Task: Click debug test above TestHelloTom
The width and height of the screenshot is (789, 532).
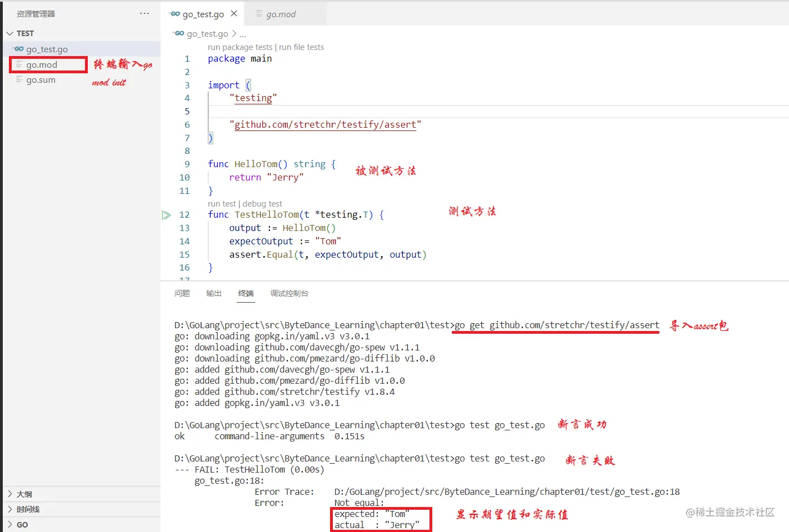Action: (262, 204)
